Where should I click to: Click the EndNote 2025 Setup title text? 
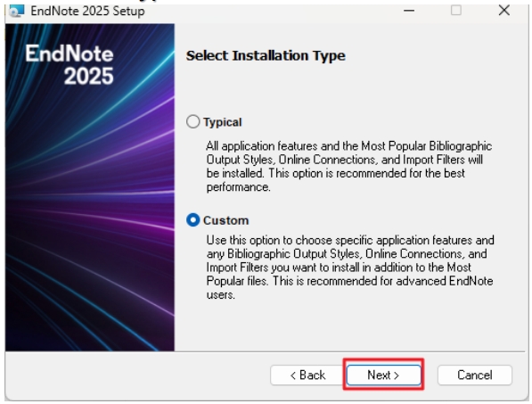(x=87, y=12)
